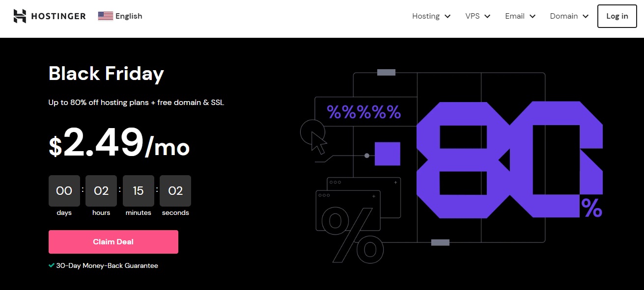Expand the Hosting dropdown chevron

(x=448, y=16)
